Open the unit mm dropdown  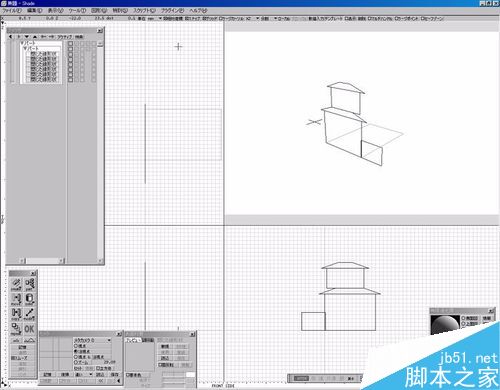pyautogui.click(x=155, y=19)
